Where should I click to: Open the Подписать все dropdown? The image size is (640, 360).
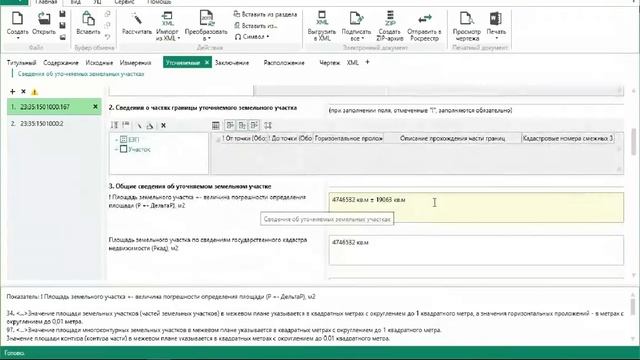[363, 38]
